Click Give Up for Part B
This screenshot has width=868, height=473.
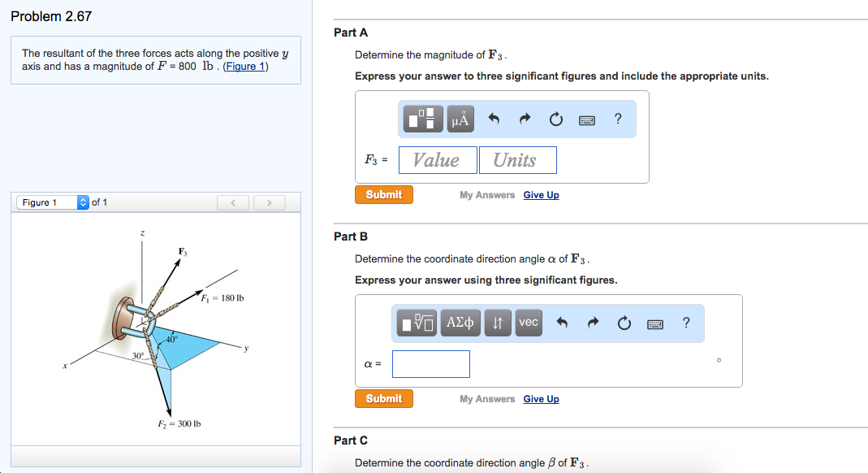(x=541, y=398)
